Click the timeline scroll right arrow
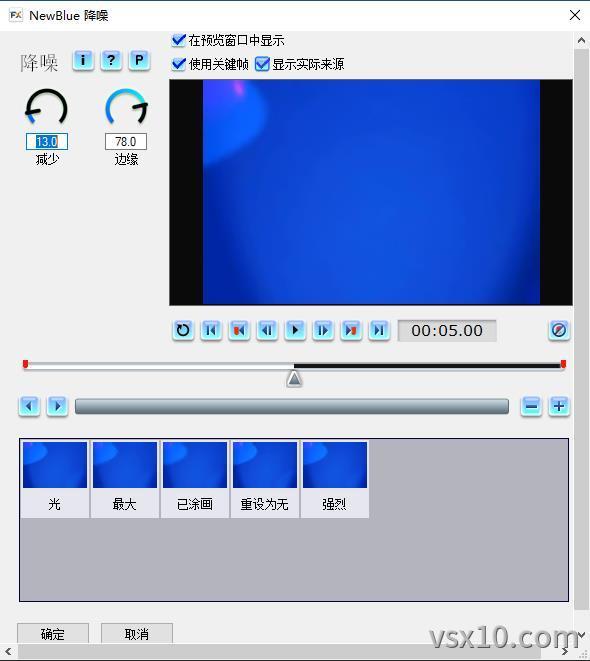 click(x=57, y=406)
